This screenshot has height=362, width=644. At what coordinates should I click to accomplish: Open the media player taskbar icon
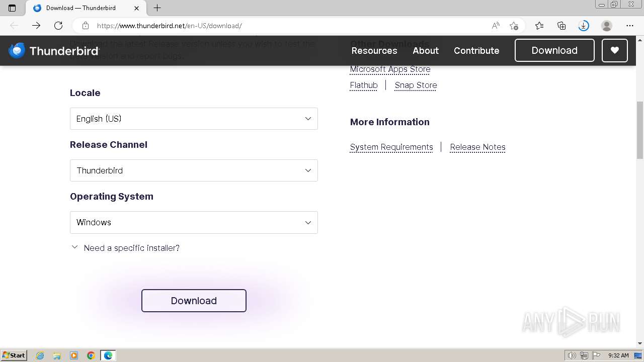click(x=74, y=355)
